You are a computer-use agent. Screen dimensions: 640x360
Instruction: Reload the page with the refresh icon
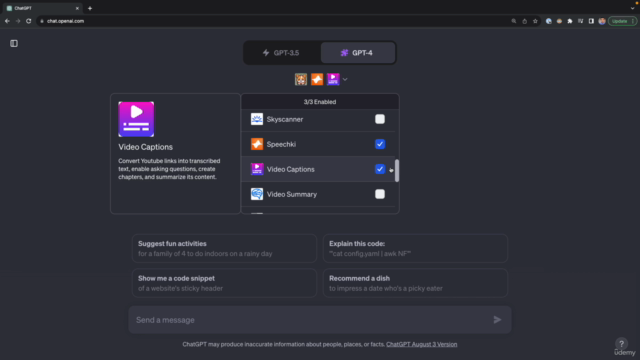(x=29, y=21)
